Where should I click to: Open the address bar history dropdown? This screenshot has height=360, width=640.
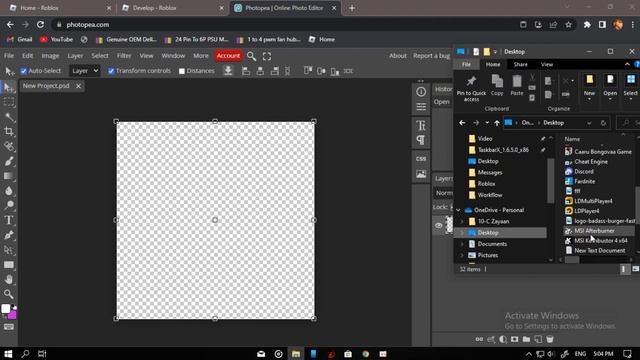tap(589, 123)
